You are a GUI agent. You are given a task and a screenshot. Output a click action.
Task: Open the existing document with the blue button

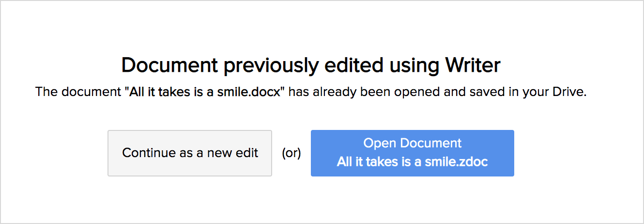click(x=412, y=153)
